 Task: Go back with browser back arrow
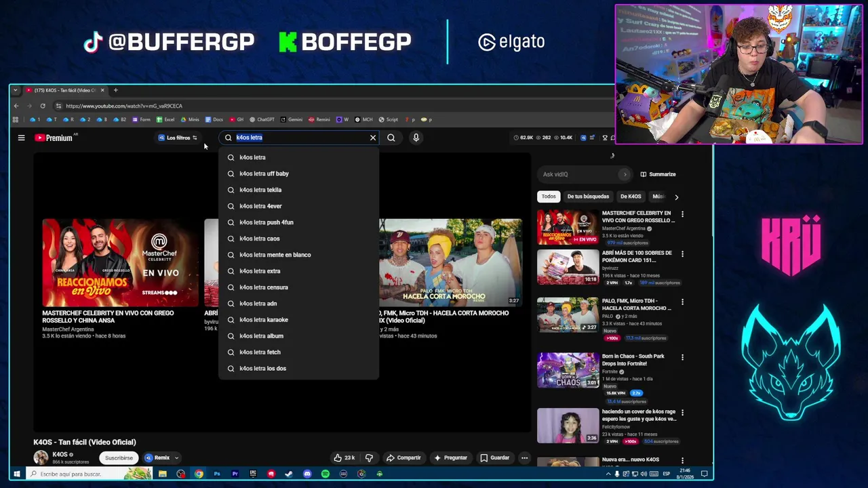16,106
